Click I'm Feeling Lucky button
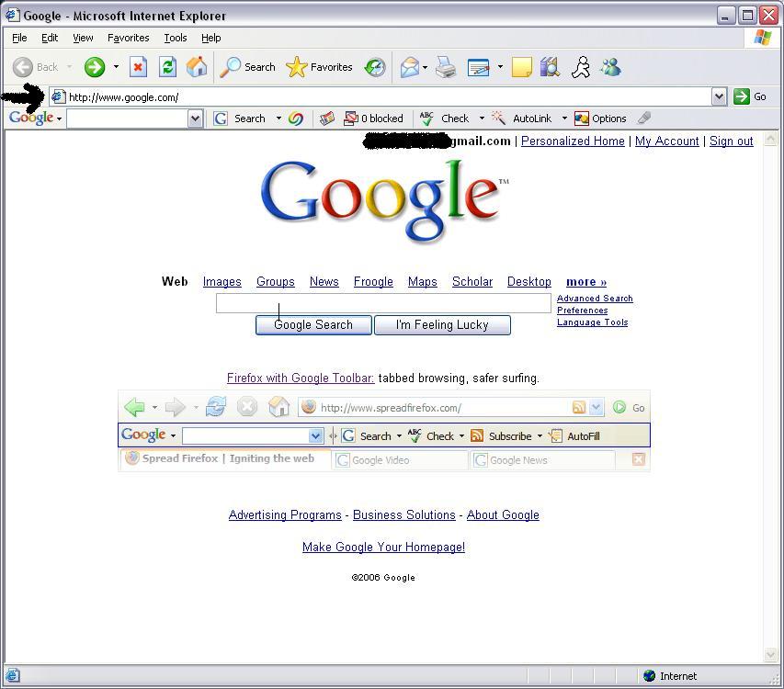 (442, 325)
